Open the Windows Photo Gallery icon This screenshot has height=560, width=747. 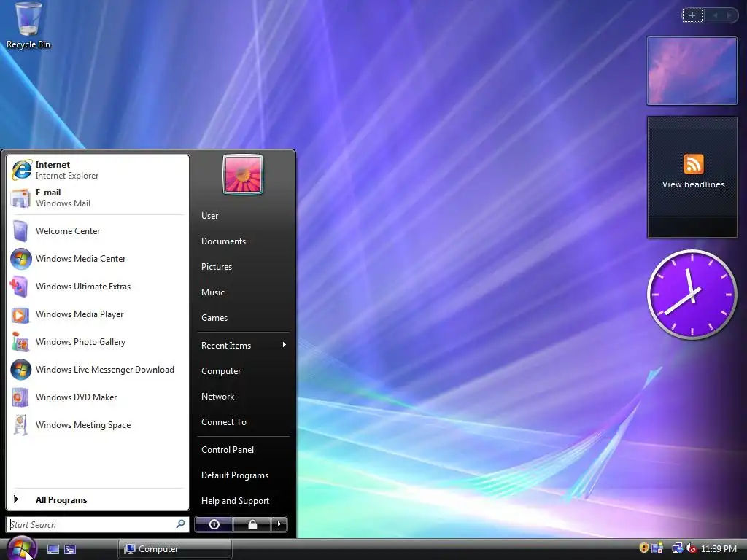pyautogui.click(x=20, y=342)
